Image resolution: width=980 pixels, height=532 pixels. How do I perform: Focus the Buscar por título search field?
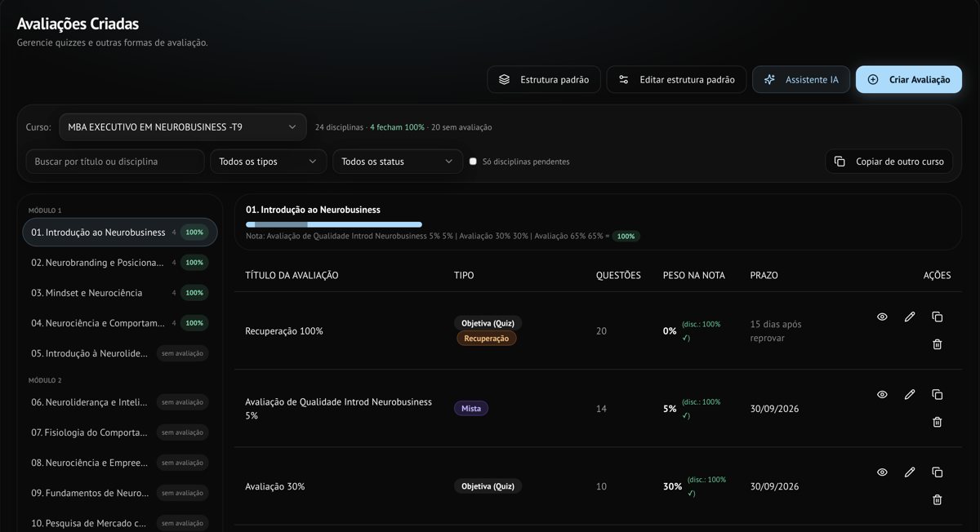pyautogui.click(x=115, y=162)
